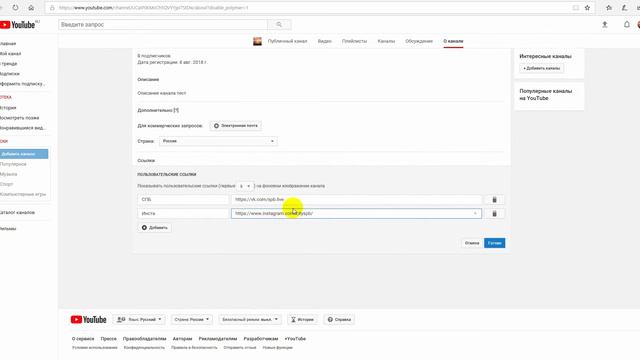
Task: Open the '+YouTube' footer link
Action: pos(295,339)
